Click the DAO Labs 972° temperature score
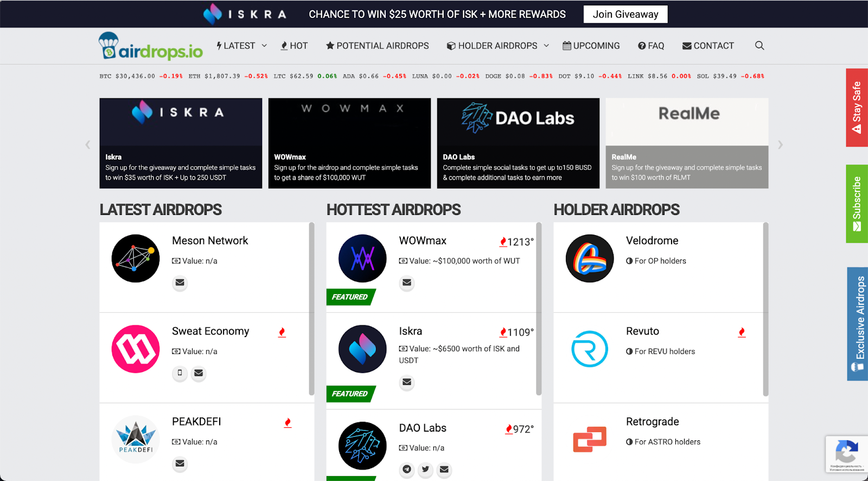The width and height of the screenshot is (868, 481). coord(519,429)
